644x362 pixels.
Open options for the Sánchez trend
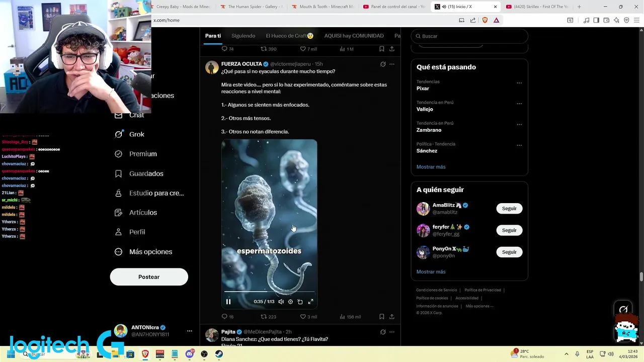point(519,145)
